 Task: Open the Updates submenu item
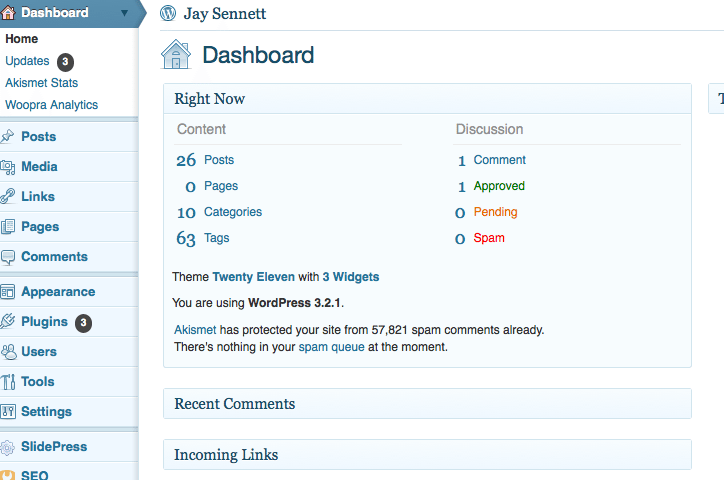click(27, 61)
